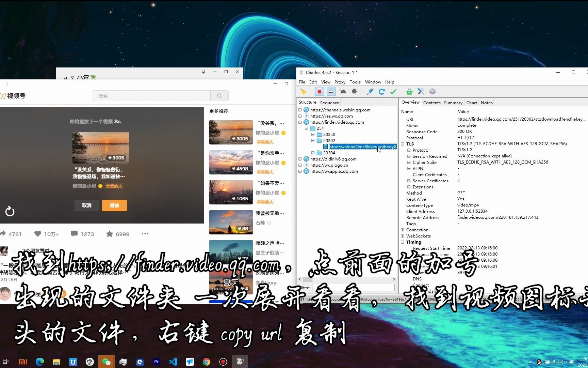588x368 pixels.
Task: Click the replay circular arrow on video
Action: [x=10, y=212]
